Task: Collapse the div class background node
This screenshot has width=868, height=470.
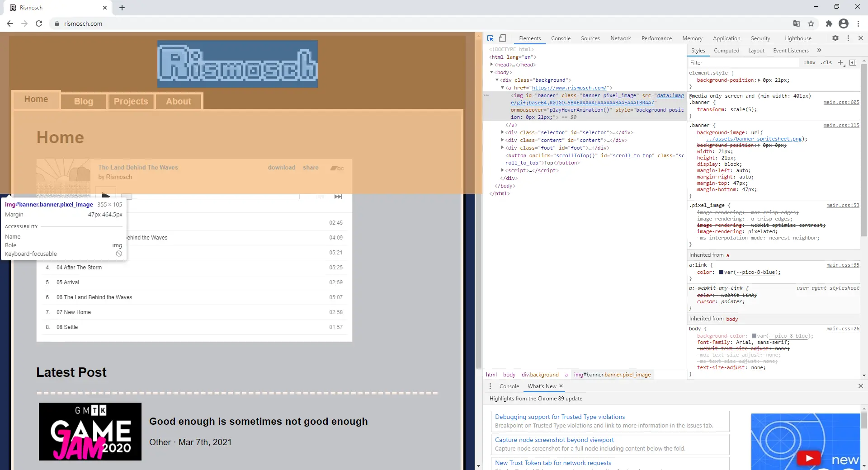Action: point(497,80)
